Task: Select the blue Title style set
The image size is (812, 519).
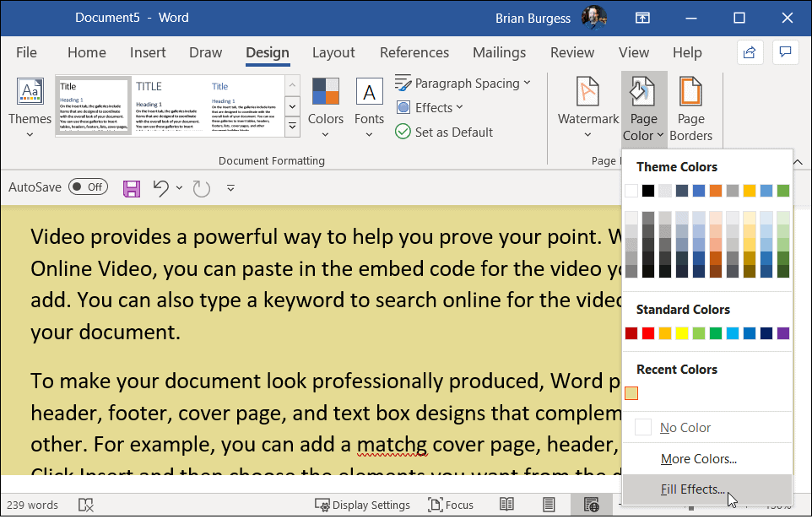Action: (x=245, y=105)
